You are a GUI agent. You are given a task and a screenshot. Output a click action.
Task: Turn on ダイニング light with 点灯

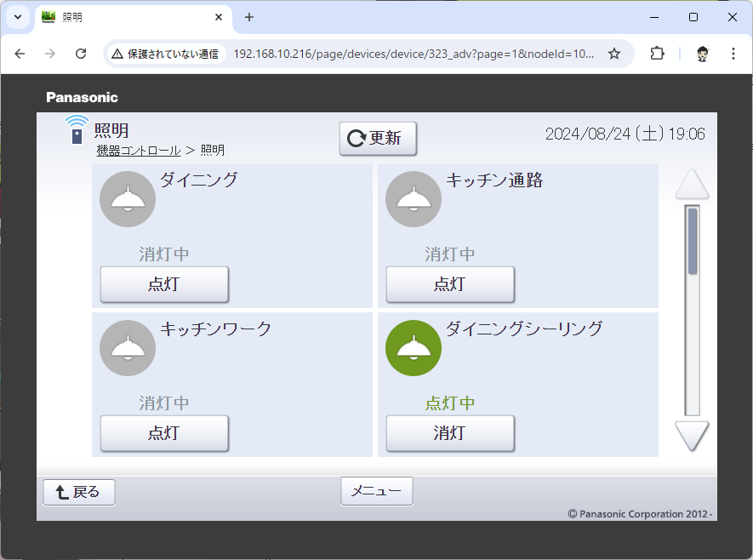pyautogui.click(x=164, y=284)
